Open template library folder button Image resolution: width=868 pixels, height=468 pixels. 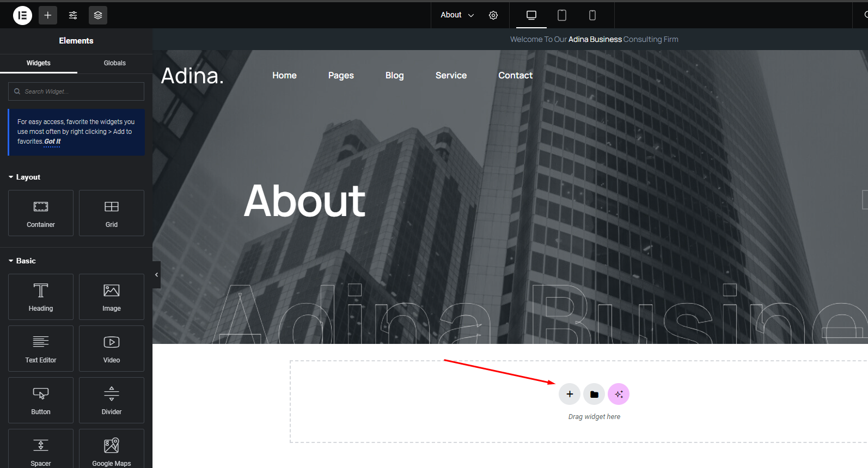click(x=594, y=394)
